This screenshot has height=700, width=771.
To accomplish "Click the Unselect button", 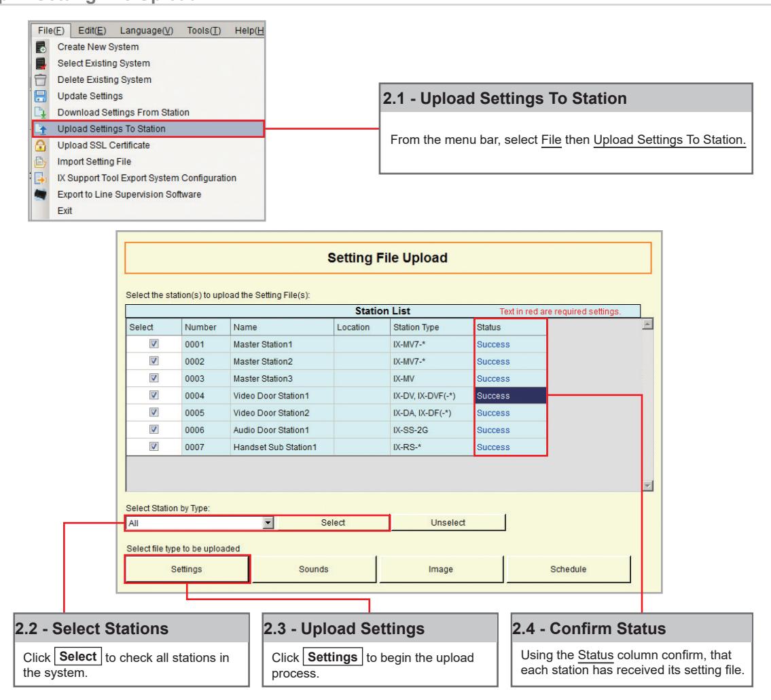I will click(448, 523).
